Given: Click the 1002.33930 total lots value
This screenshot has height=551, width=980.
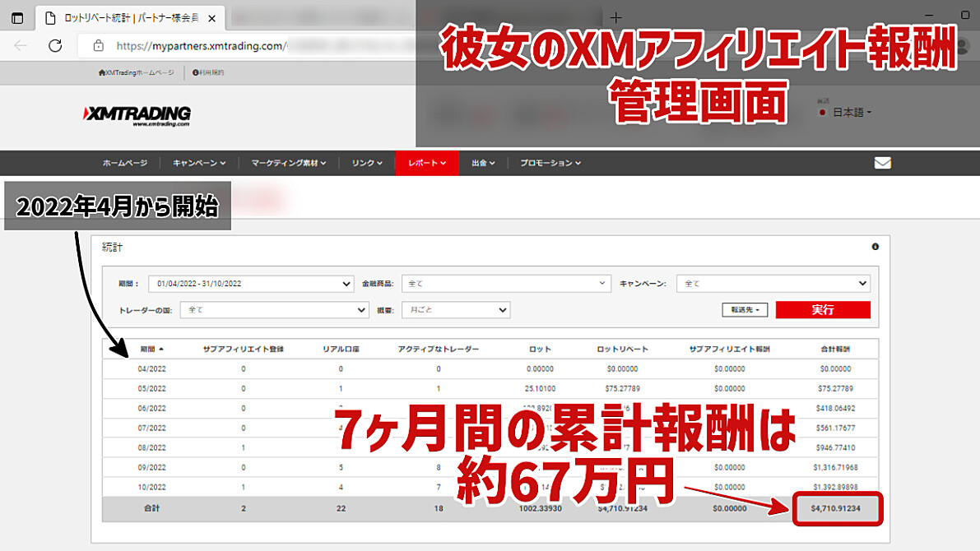Looking at the screenshot, I should point(540,508).
